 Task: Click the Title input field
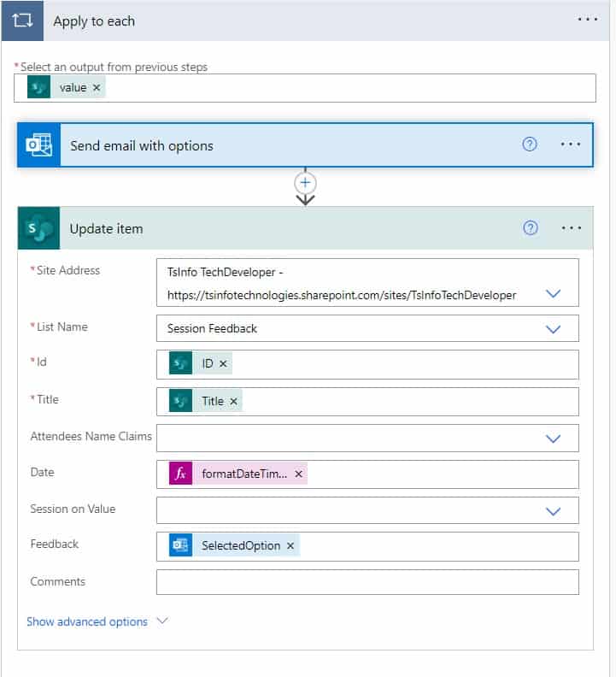[x=367, y=402]
